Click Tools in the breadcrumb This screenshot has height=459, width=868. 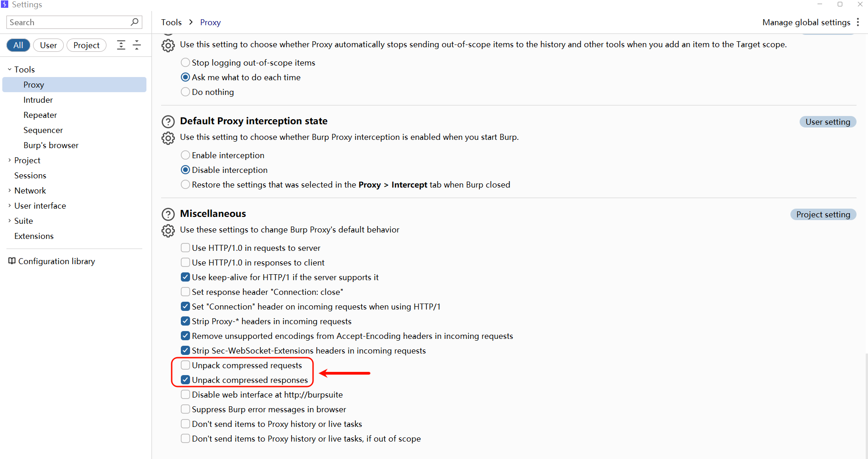(x=171, y=22)
